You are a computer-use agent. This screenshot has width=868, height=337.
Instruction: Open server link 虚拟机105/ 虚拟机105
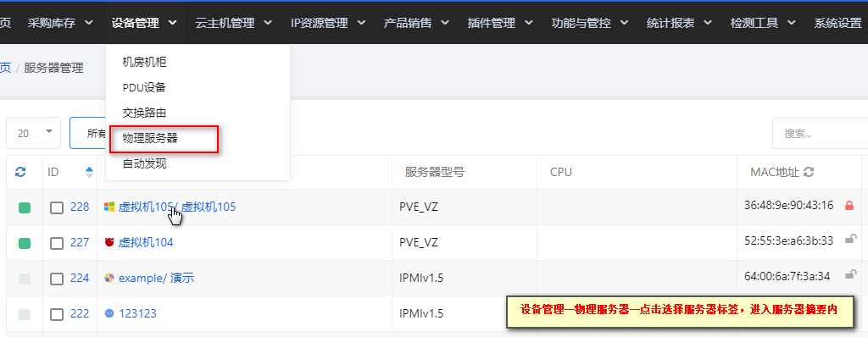pos(177,207)
